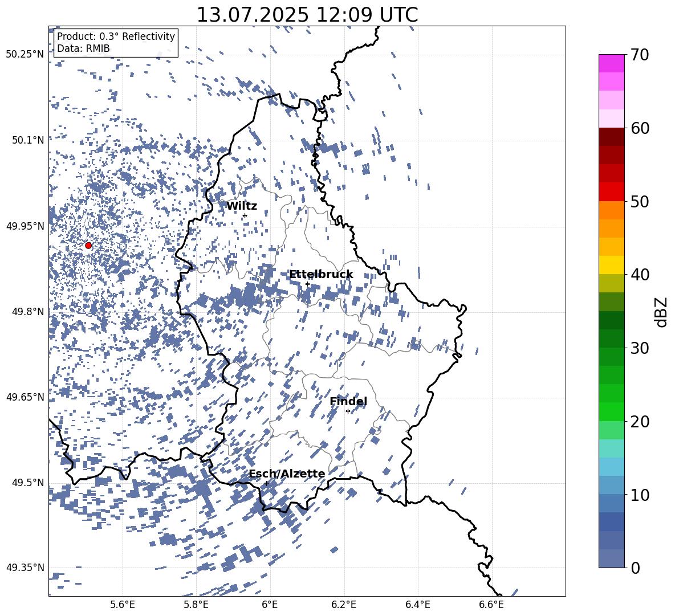Click the 5.6°E longitude label
Screen dimensions: 675x616
click(123, 605)
